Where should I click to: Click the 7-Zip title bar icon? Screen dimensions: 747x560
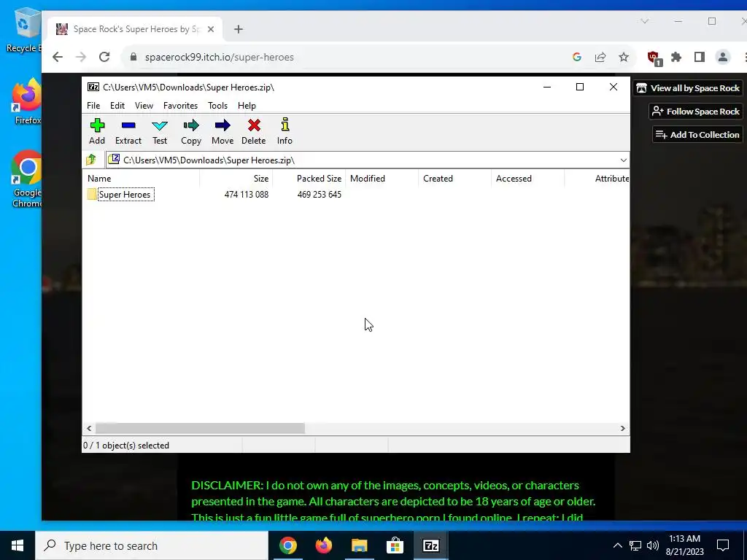[93, 87]
